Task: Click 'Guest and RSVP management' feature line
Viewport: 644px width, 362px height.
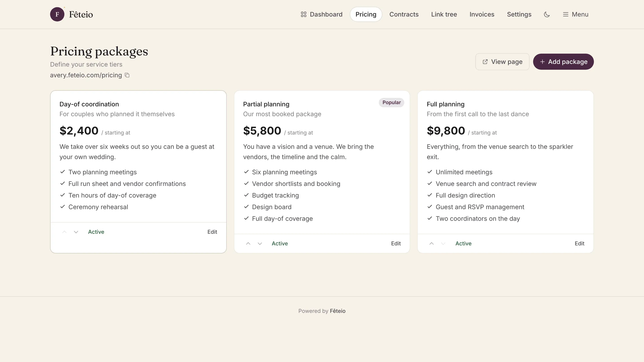Action: [x=480, y=207]
